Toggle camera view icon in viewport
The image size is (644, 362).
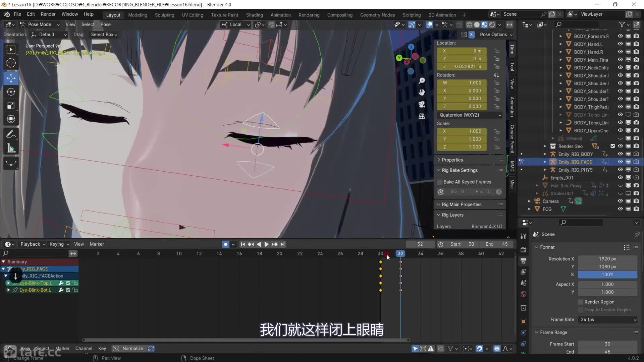(422, 104)
